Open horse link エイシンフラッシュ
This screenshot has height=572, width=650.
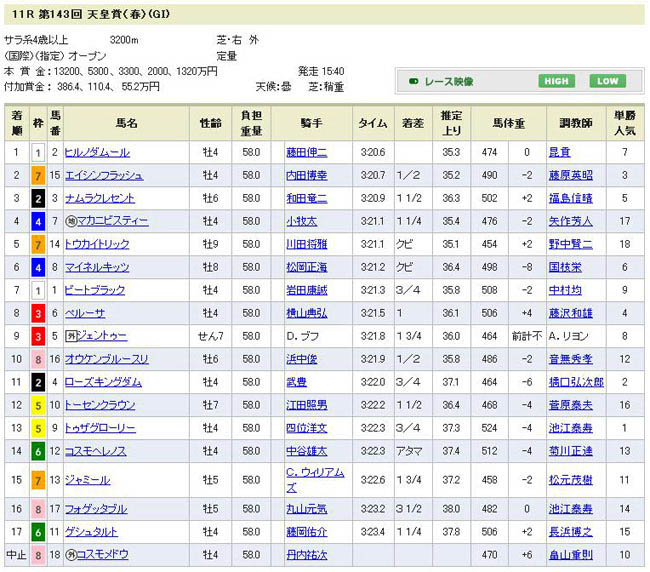102,175
